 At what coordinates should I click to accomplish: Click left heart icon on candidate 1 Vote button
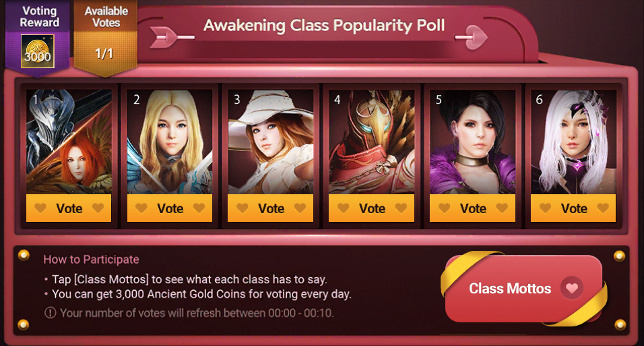pyautogui.click(x=40, y=208)
